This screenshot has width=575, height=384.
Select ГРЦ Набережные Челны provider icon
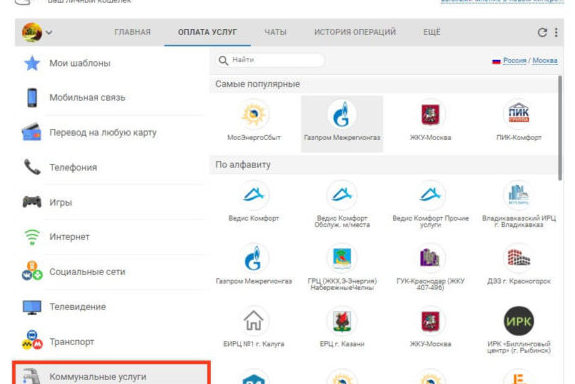[342, 258]
